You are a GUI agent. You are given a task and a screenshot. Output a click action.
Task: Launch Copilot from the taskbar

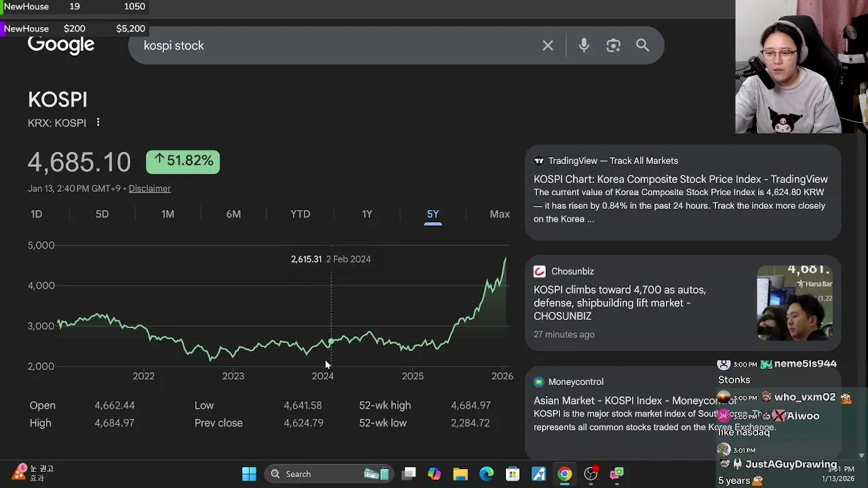[x=435, y=474]
